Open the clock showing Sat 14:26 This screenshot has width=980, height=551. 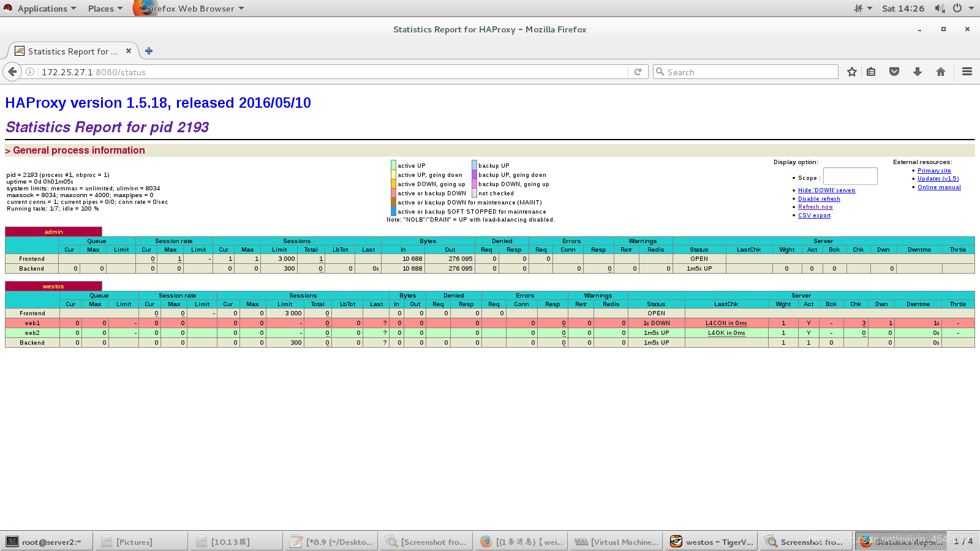coord(903,8)
